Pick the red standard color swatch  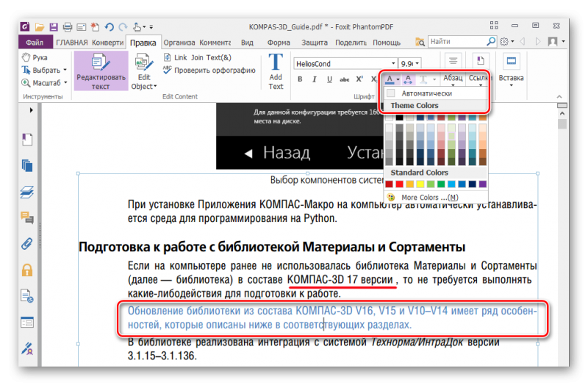(x=399, y=184)
